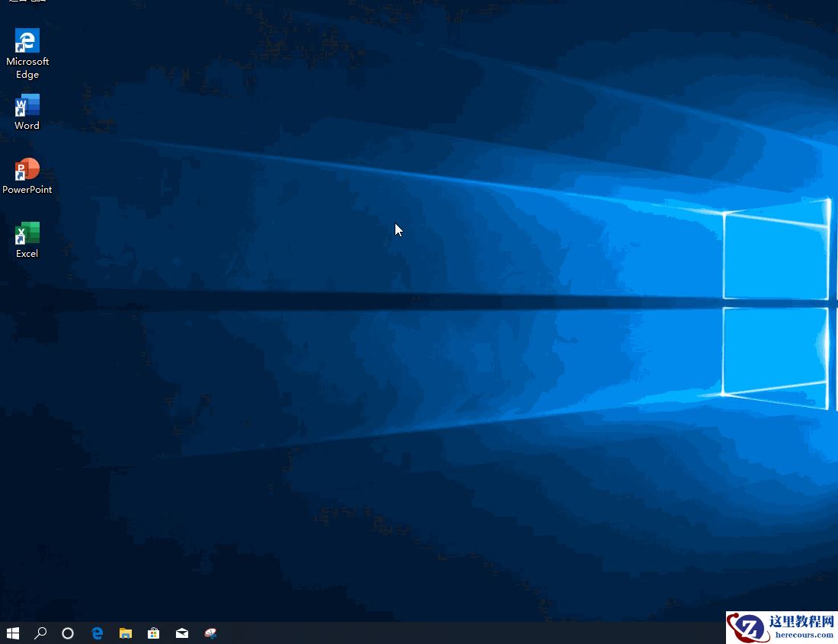Launch Edge from the taskbar

pyautogui.click(x=97, y=633)
